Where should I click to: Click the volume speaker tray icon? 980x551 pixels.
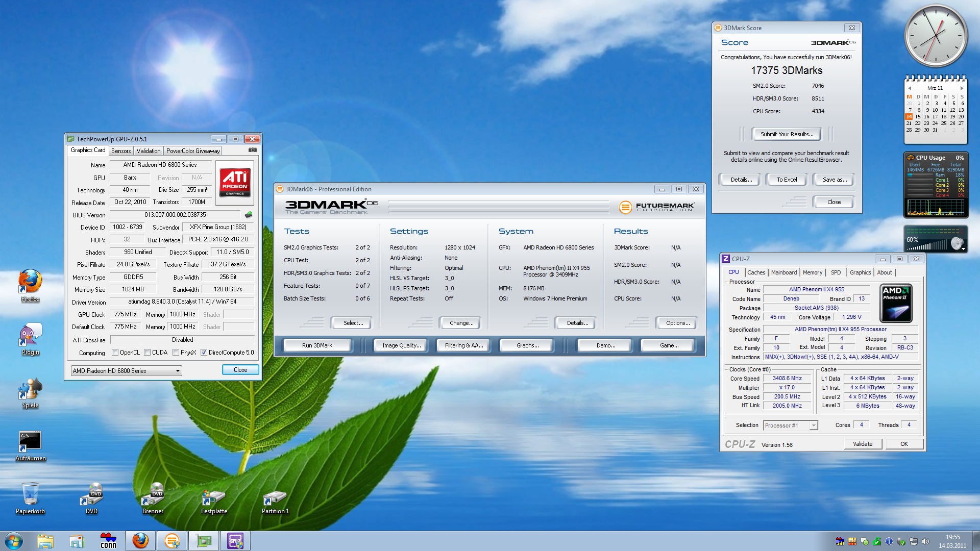point(926,541)
